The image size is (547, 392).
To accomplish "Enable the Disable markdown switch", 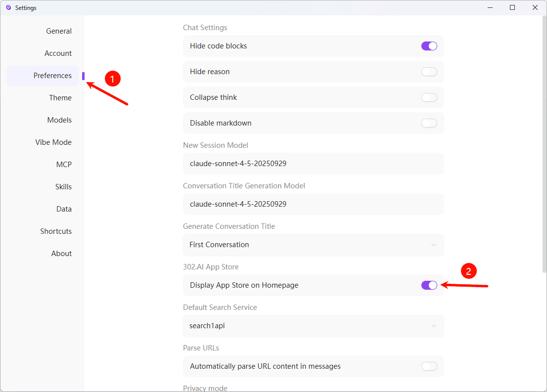I will click(x=429, y=123).
